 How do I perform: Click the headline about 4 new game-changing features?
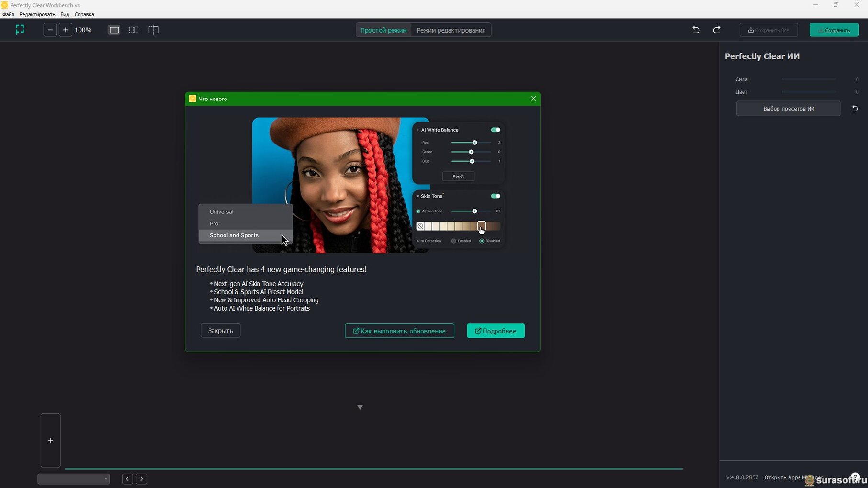(x=281, y=269)
